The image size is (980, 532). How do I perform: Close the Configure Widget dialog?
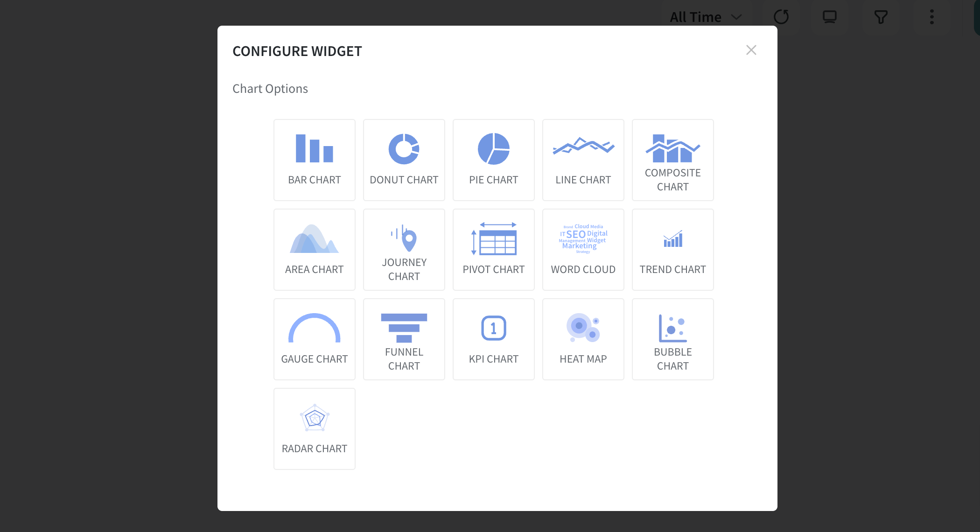tap(751, 50)
